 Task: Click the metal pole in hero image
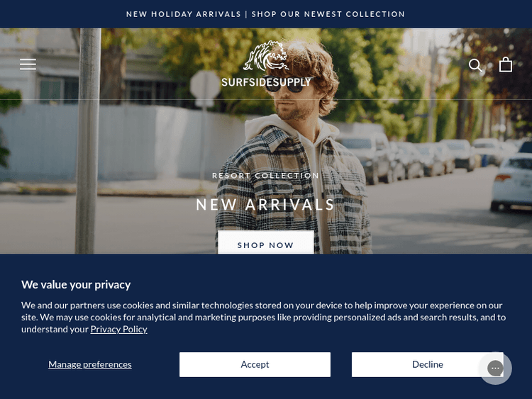[88, 141]
